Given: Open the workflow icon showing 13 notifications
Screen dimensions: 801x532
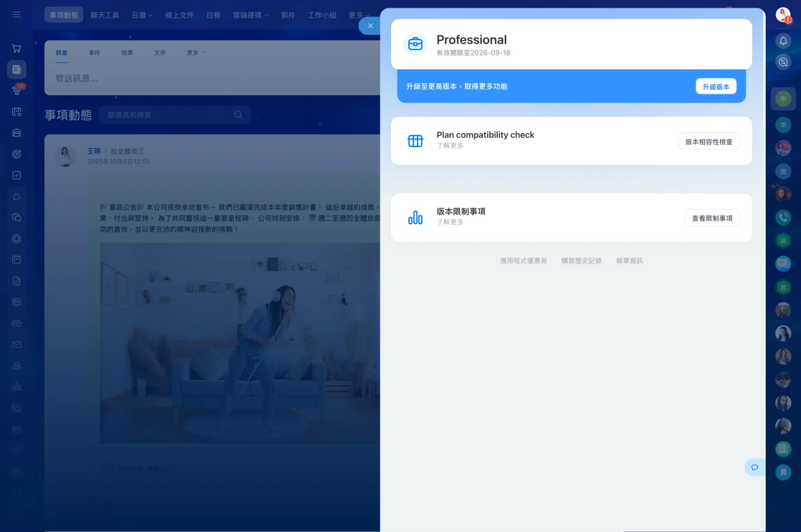Looking at the screenshot, I should click(x=16, y=89).
